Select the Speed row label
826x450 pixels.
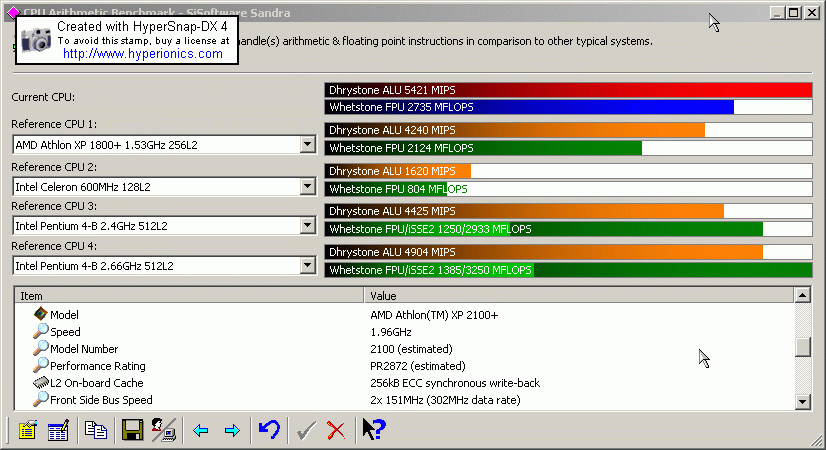(65, 332)
